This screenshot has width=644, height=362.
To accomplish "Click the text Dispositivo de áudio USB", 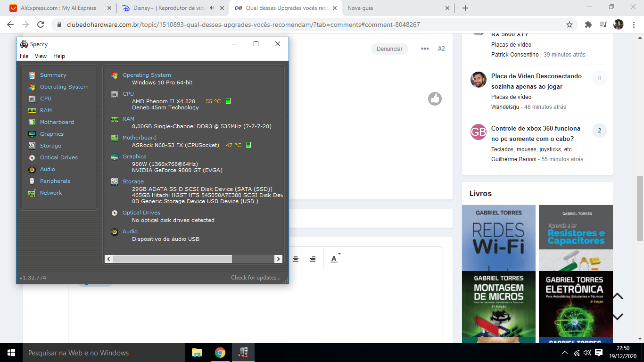I will pyautogui.click(x=165, y=239).
